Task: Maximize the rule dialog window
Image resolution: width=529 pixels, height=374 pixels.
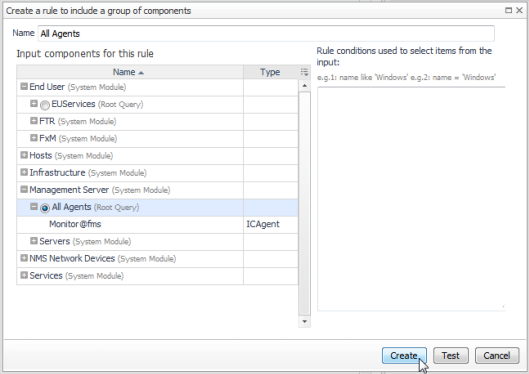Action: pyautogui.click(x=508, y=10)
